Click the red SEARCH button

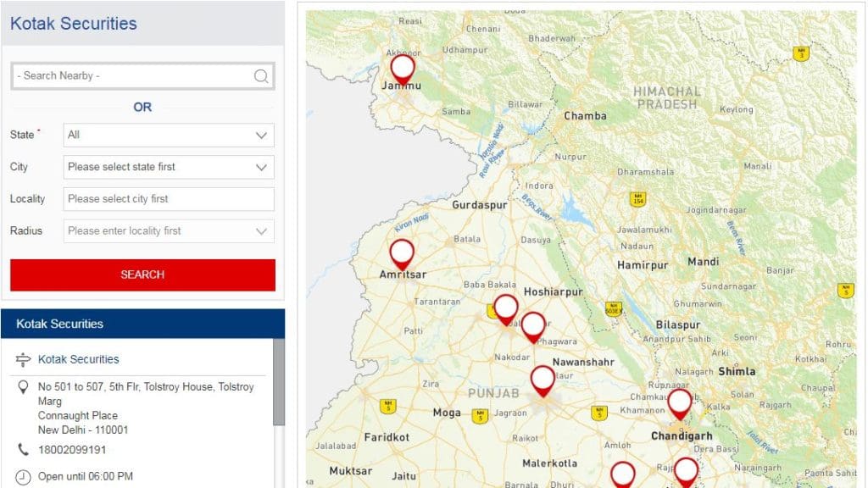pyautogui.click(x=142, y=275)
